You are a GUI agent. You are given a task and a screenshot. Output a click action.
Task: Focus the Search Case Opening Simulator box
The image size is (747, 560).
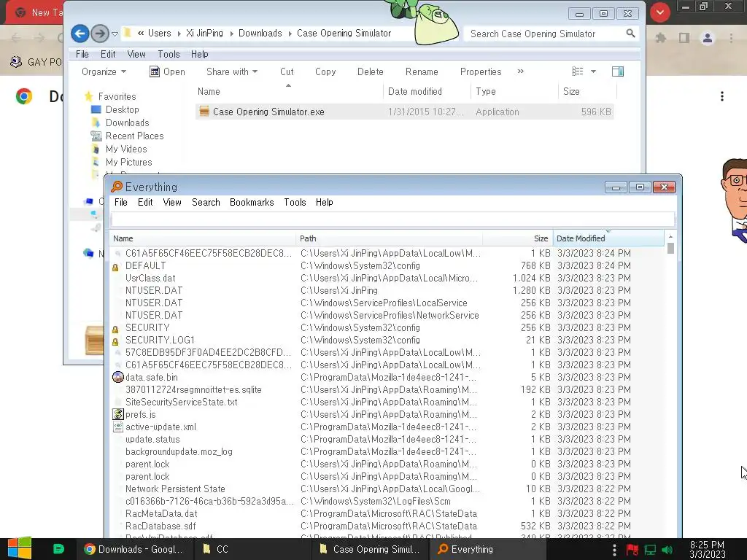(546, 34)
